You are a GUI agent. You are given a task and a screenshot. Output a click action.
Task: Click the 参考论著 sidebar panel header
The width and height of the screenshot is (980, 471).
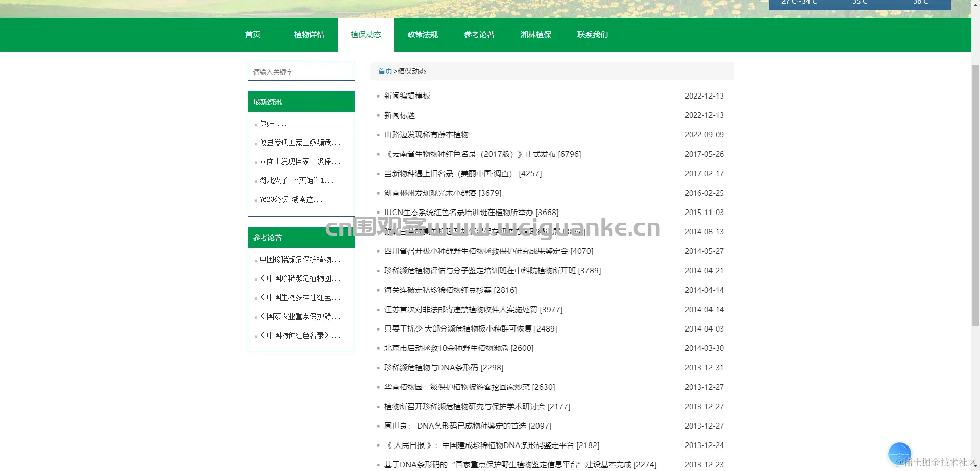click(301, 238)
